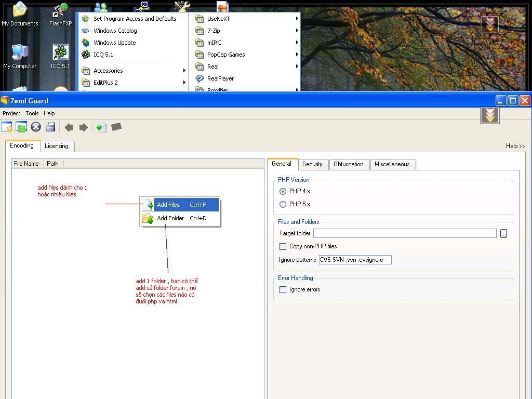Click Set Program Access and Defaults
This screenshot has height=399, width=532.
133,19
